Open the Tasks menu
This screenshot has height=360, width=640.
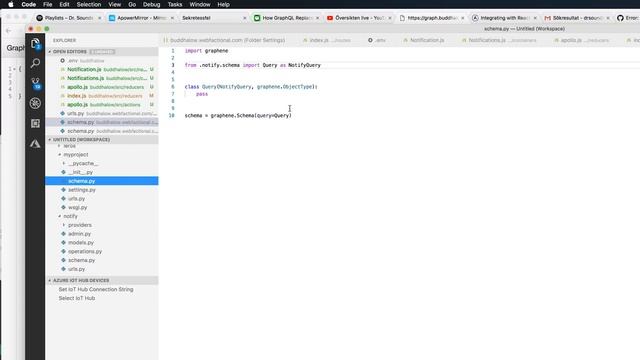[175, 4]
